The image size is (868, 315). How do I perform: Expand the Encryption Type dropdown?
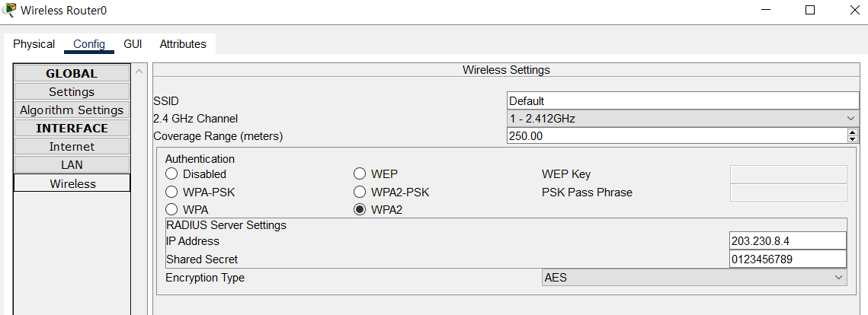[693, 278]
